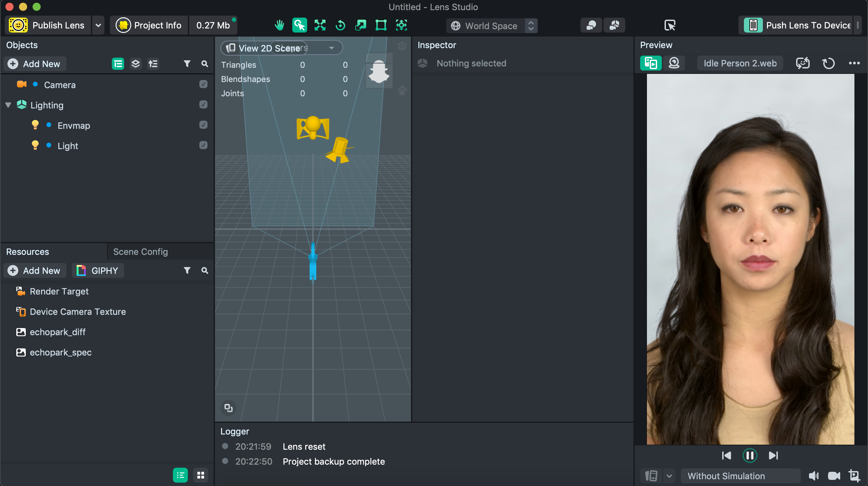Switch Objects panel to layers view
Screen dimensions: 868x486
[x=136, y=64]
